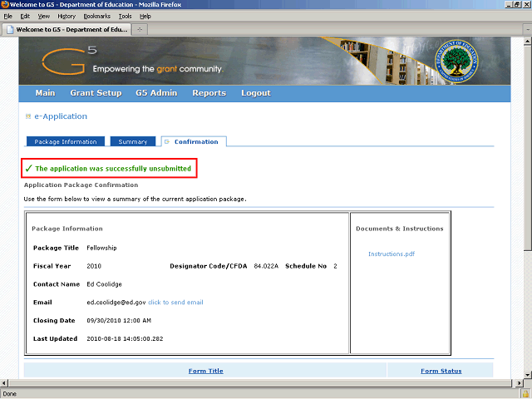Open the Help menu
Image resolution: width=532 pixels, height=399 pixels.
(145, 17)
